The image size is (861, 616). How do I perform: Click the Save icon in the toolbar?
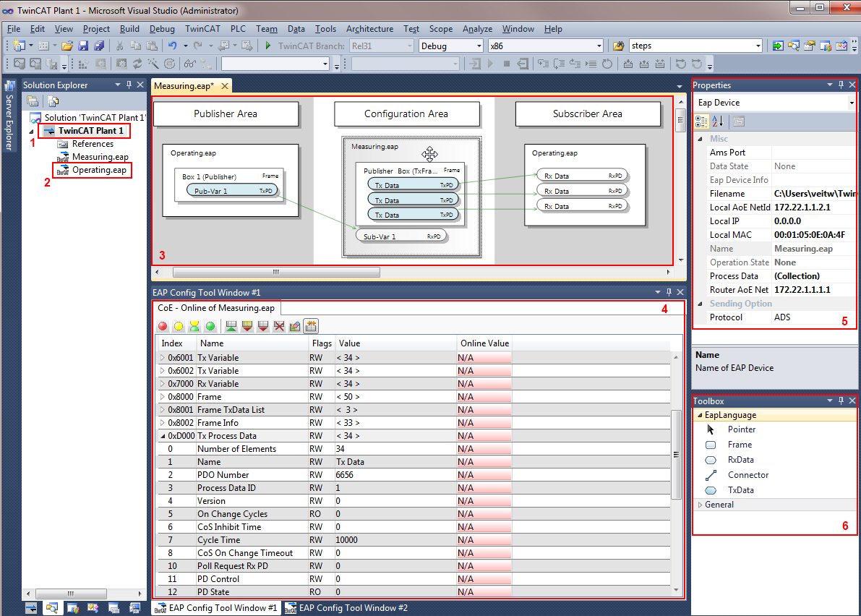pos(83,46)
